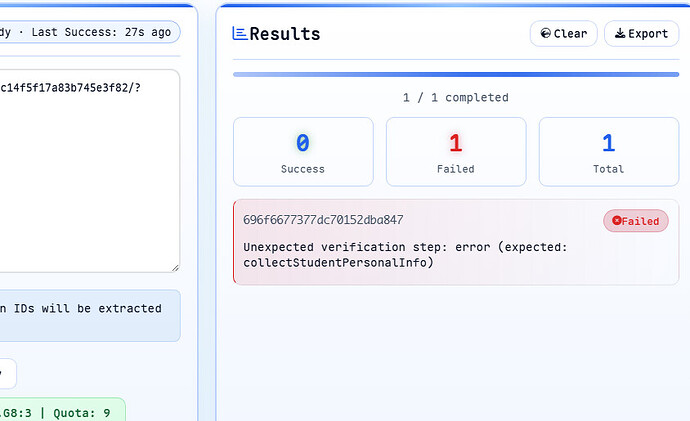Click the 'Results' heading
Image resolution: width=690 pixels, height=421 pixels.
[285, 34]
